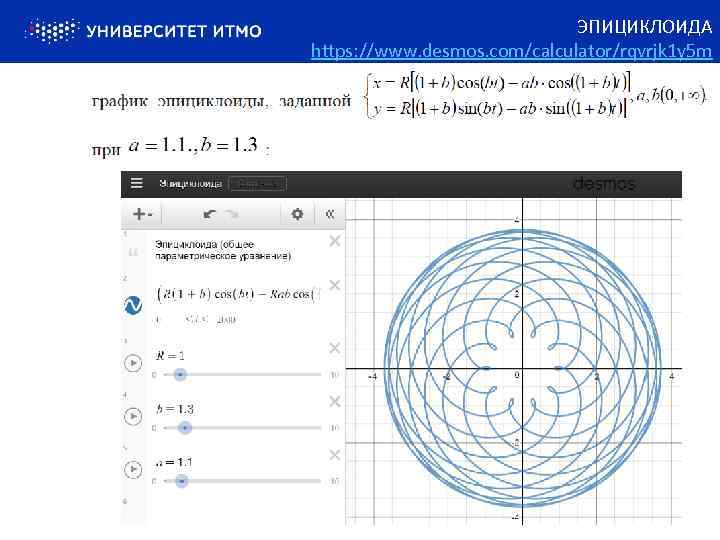Toggle visibility of the parametric curve
This screenshot has height=540, width=720.
point(133,306)
